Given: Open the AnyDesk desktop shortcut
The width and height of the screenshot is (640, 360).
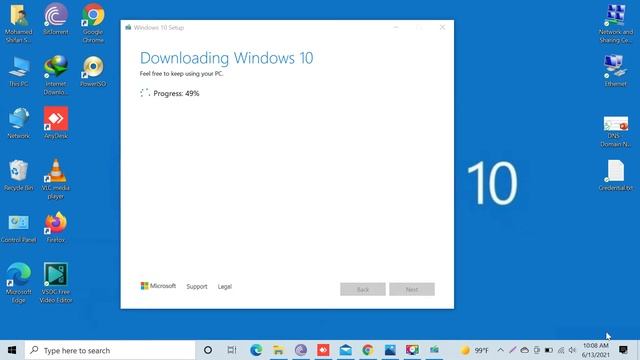Looking at the screenshot, I should (x=56, y=123).
